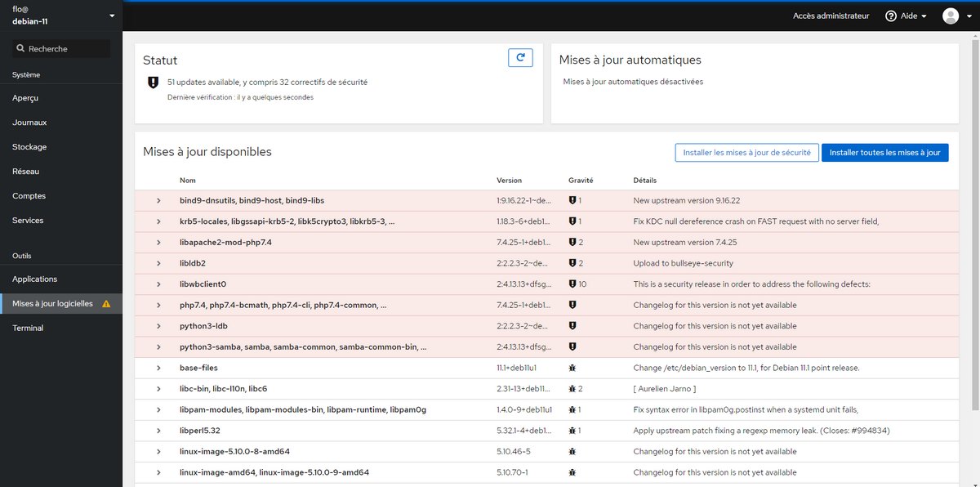Open Journaux in the sidebar

pos(29,123)
